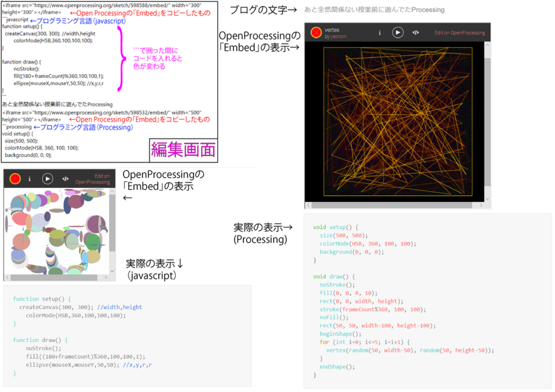The height and width of the screenshot is (392, 555).
Task: Click the "stroke(frameCount%360, 100, 100);" code line
Action: click(373, 309)
